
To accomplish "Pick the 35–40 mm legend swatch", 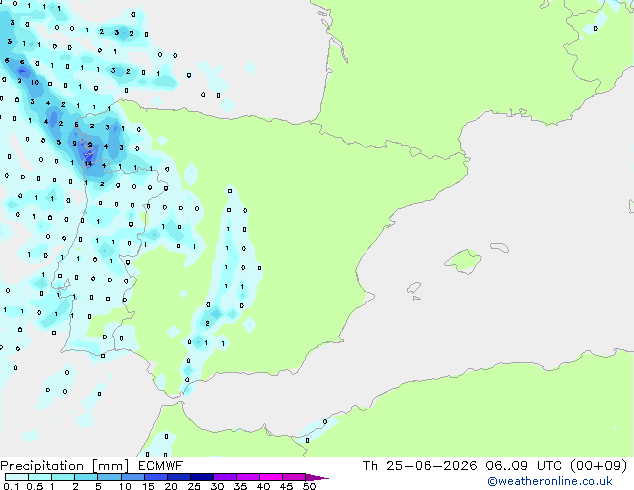I will tap(247, 477).
